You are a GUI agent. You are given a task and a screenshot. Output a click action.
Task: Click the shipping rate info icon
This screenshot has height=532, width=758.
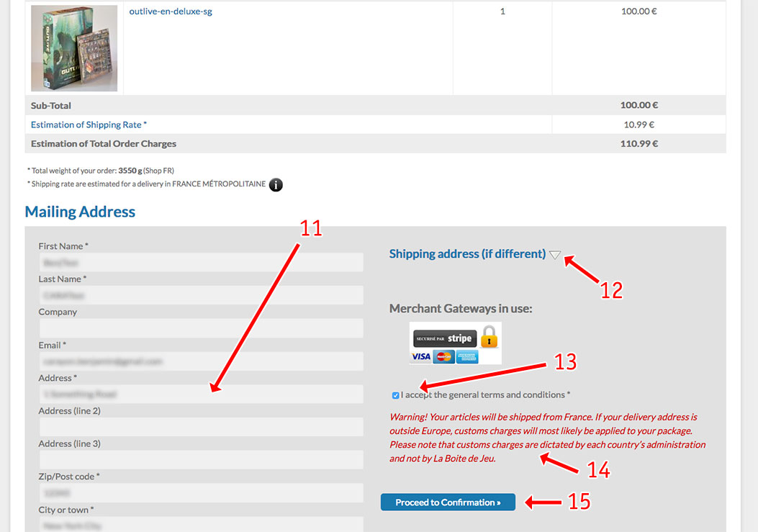(276, 185)
